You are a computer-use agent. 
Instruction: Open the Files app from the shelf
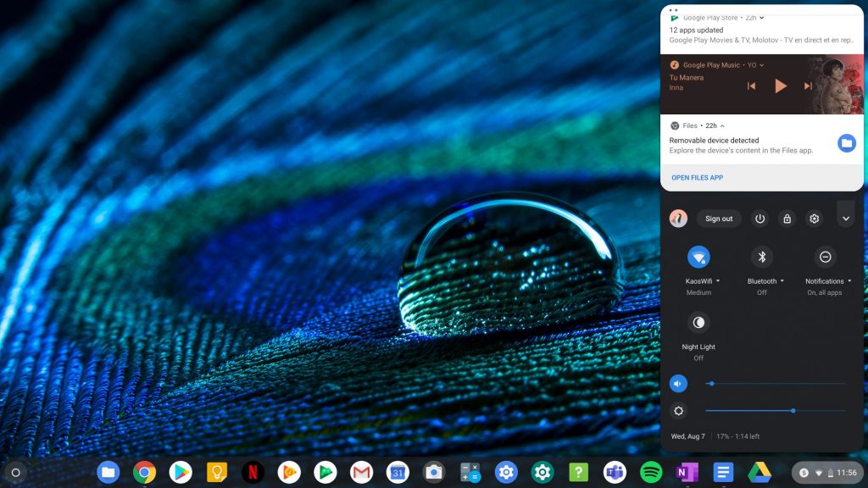point(108,473)
